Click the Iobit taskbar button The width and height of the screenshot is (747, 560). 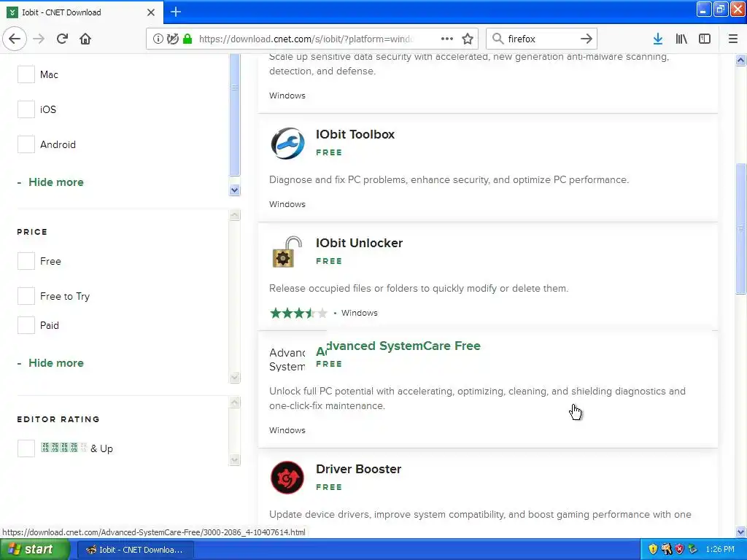click(x=135, y=550)
